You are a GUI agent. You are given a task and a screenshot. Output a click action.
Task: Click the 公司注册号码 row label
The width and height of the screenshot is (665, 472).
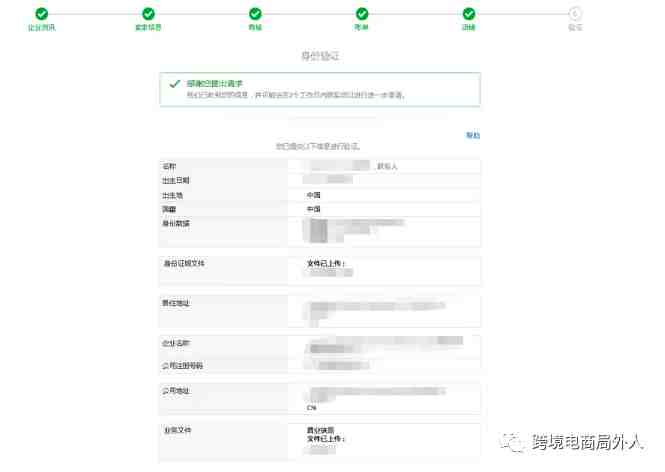[x=183, y=366]
